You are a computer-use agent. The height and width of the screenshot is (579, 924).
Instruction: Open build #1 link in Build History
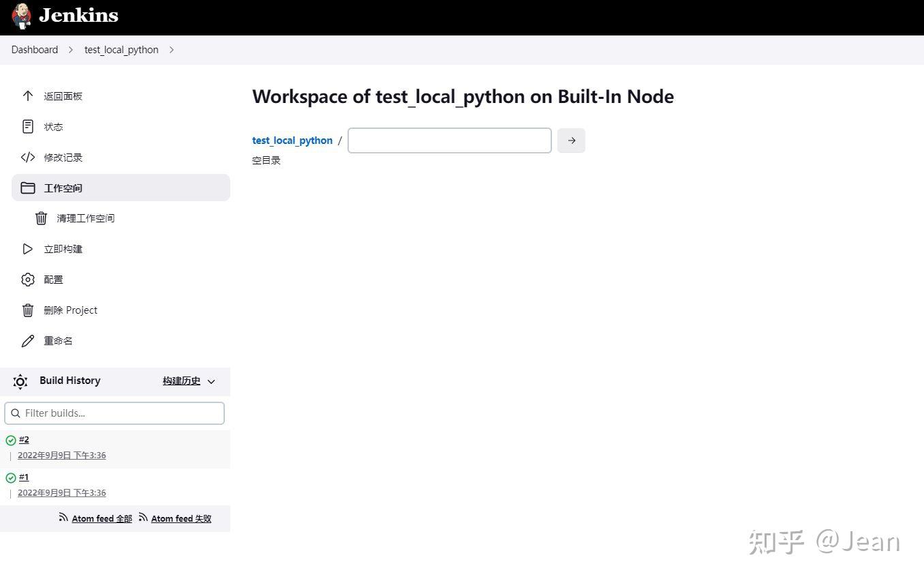coord(24,477)
